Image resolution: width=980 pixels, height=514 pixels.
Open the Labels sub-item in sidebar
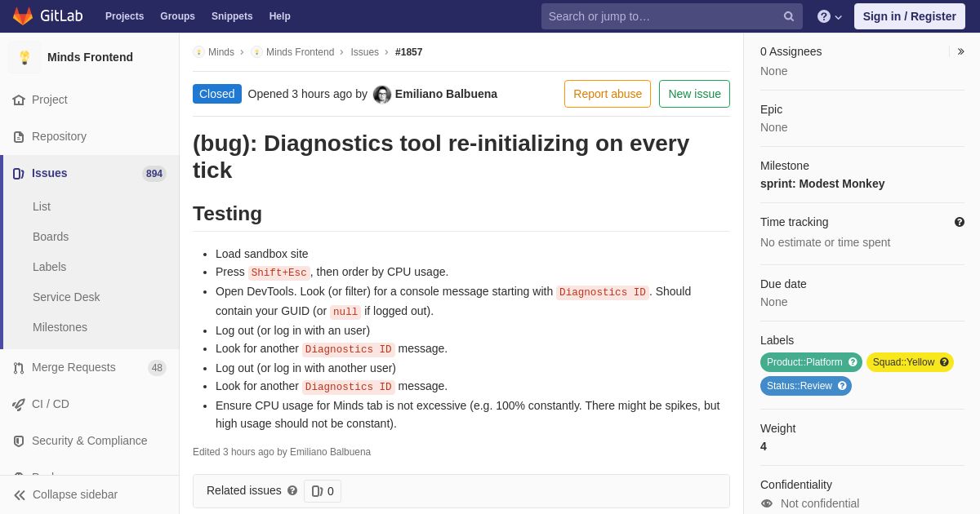[49, 267]
